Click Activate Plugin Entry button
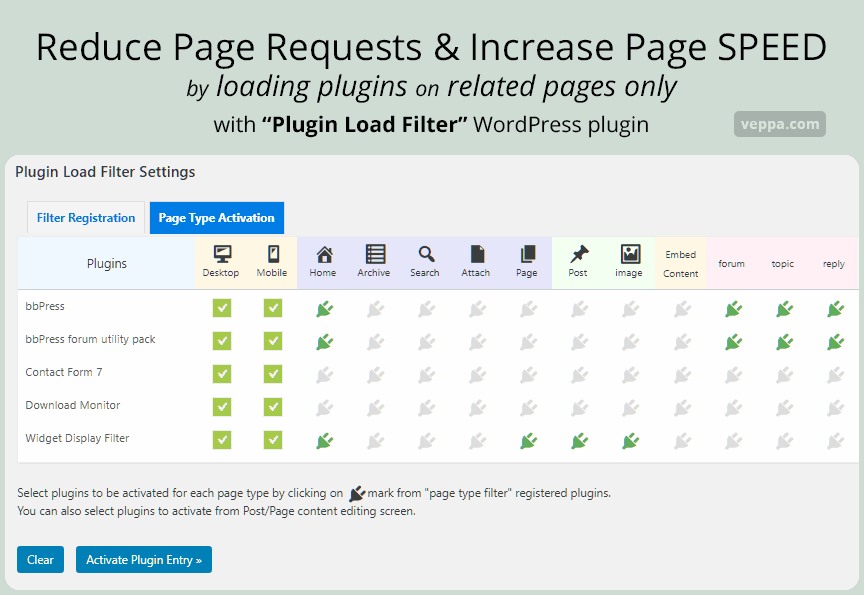This screenshot has width=864, height=595. pyautogui.click(x=144, y=560)
